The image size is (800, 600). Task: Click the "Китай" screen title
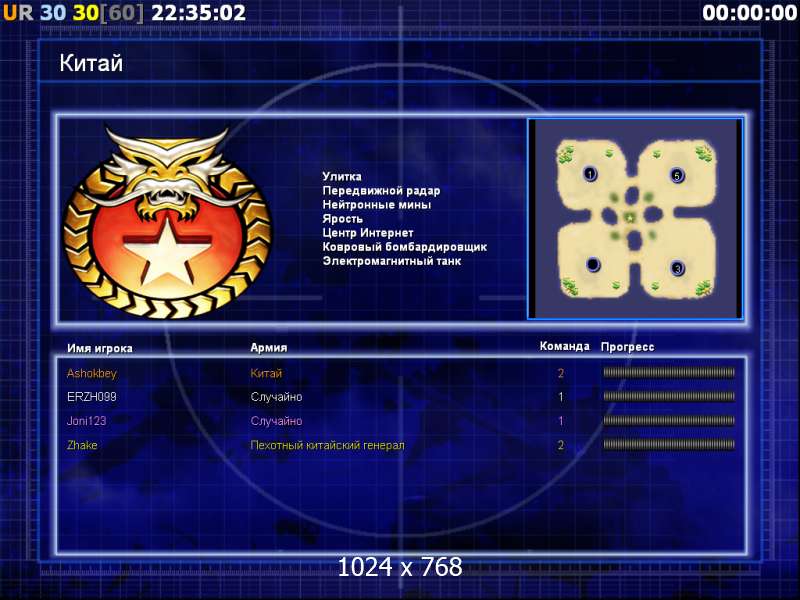pos(91,63)
